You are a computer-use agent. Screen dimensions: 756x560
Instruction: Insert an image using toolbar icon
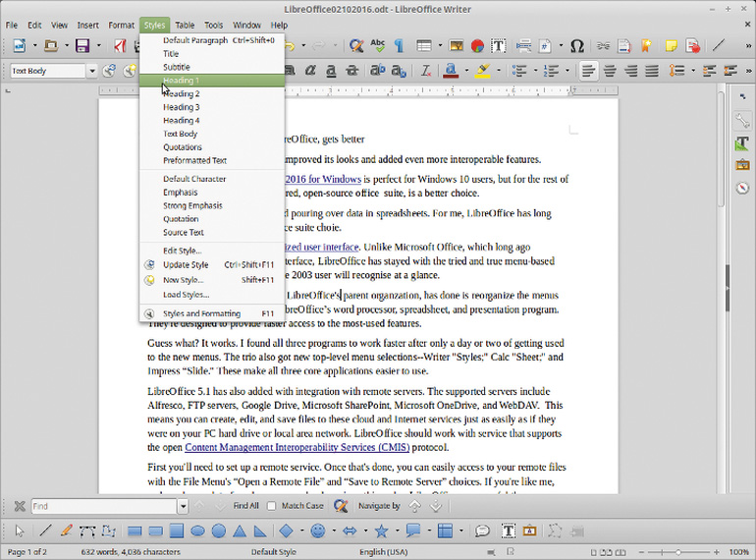[x=457, y=46]
